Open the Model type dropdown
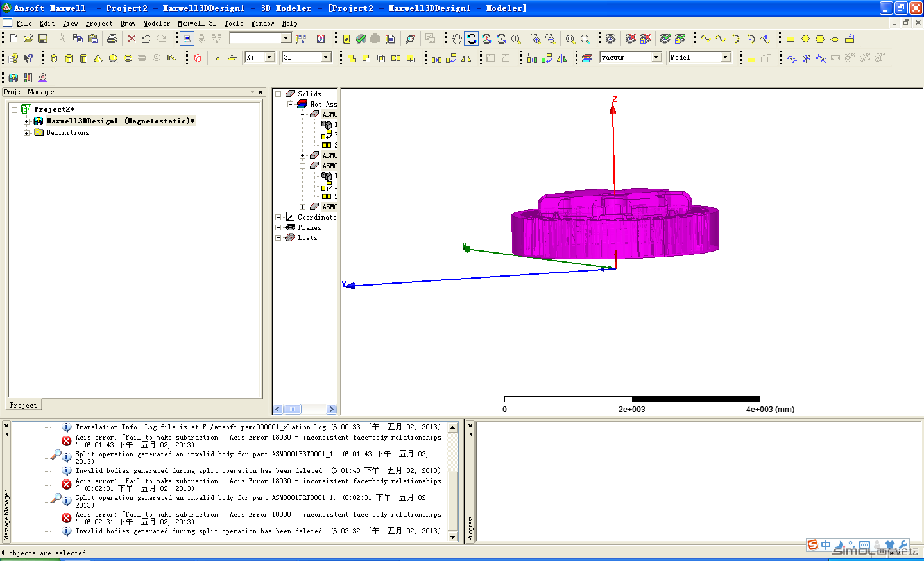Viewport: 924px width, 561px height. click(726, 57)
